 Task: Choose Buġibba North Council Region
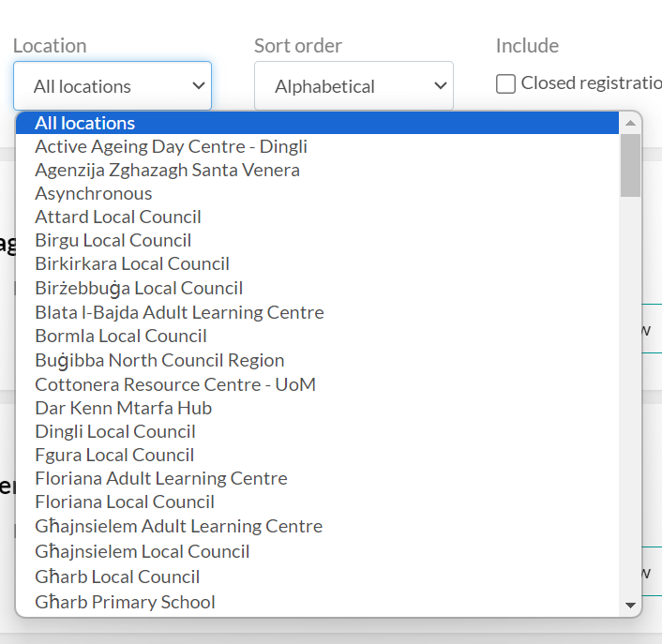159,360
